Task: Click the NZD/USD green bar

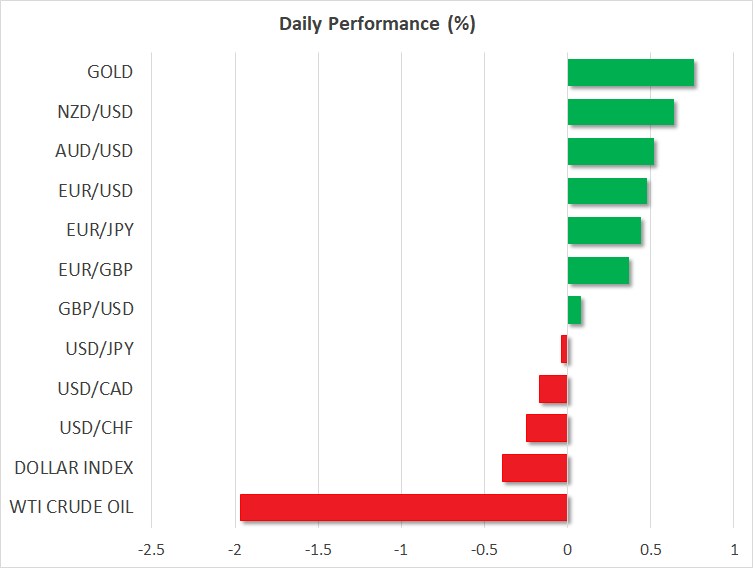Action: pyautogui.click(x=620, y=112)
